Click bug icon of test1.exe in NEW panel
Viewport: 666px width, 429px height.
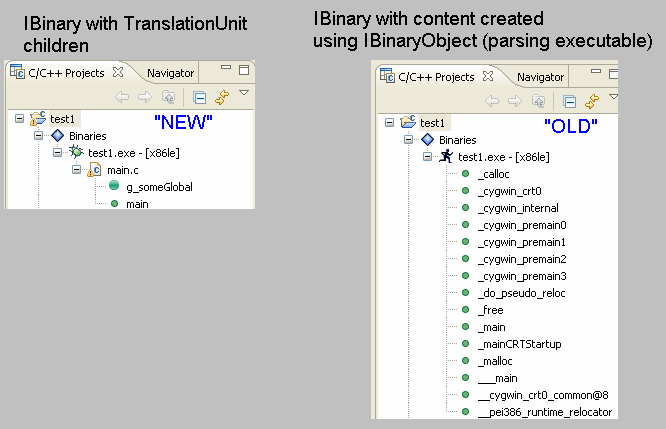tap(76, 152)
